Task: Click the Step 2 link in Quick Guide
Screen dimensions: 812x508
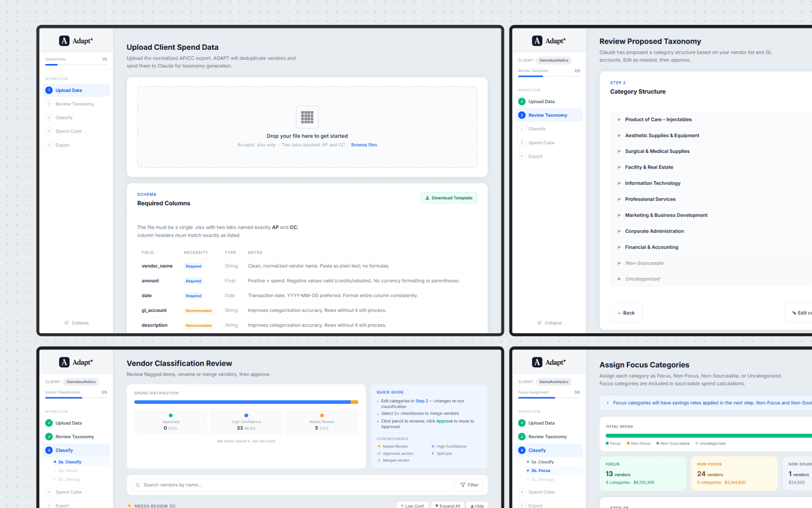Action: tap(422, 401)
